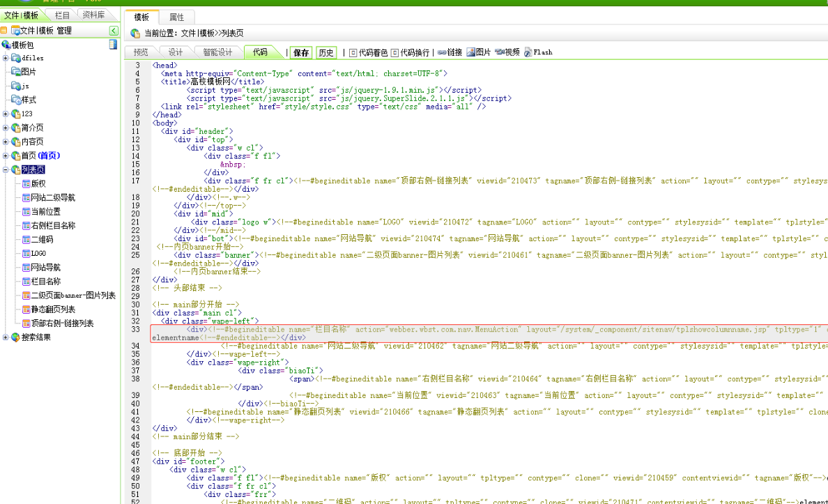828x504 pixels.
Task: Open the 智能设计 tab
Action: point(217,52)
